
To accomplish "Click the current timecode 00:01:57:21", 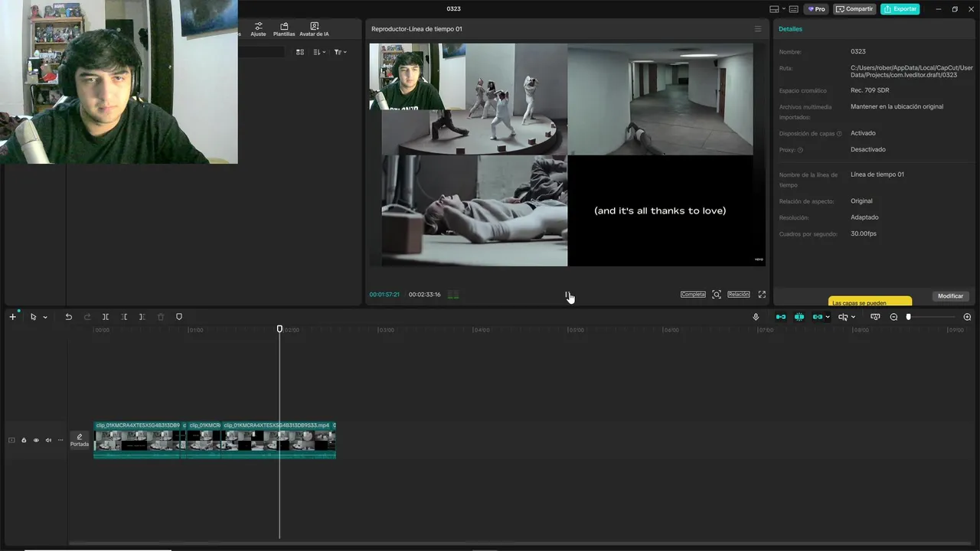I will coord(384,295).
